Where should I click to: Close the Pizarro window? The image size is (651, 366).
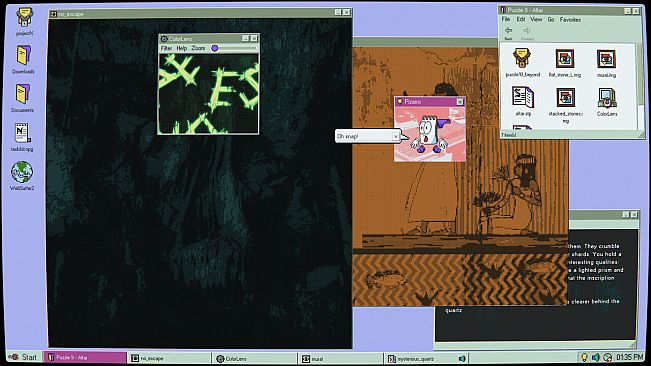(460, 102)
